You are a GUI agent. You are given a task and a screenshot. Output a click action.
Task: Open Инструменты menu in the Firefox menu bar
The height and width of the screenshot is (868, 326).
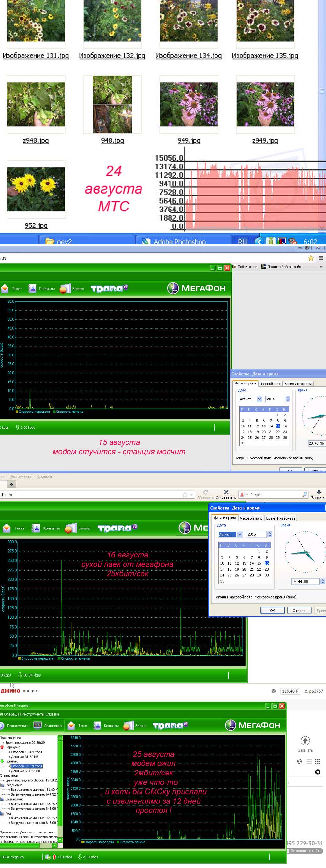[21, 476]
